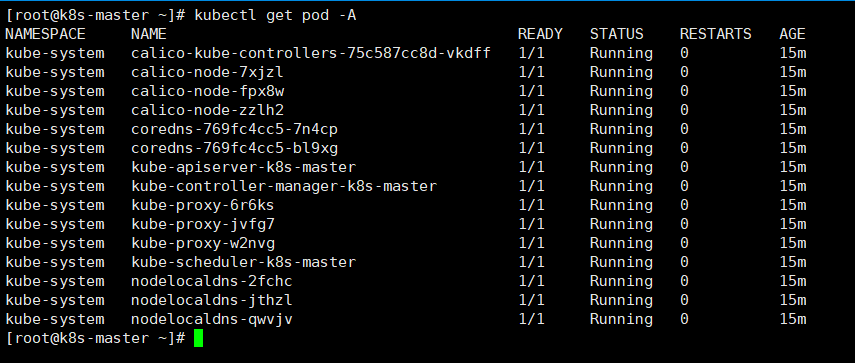Click the RESTARTS column header

(715, 34)
